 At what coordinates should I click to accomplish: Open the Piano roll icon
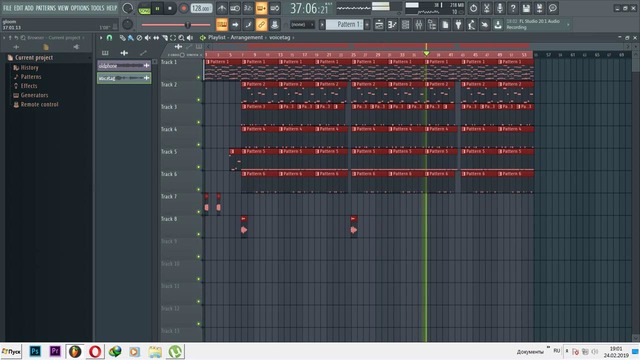[392, 25]
